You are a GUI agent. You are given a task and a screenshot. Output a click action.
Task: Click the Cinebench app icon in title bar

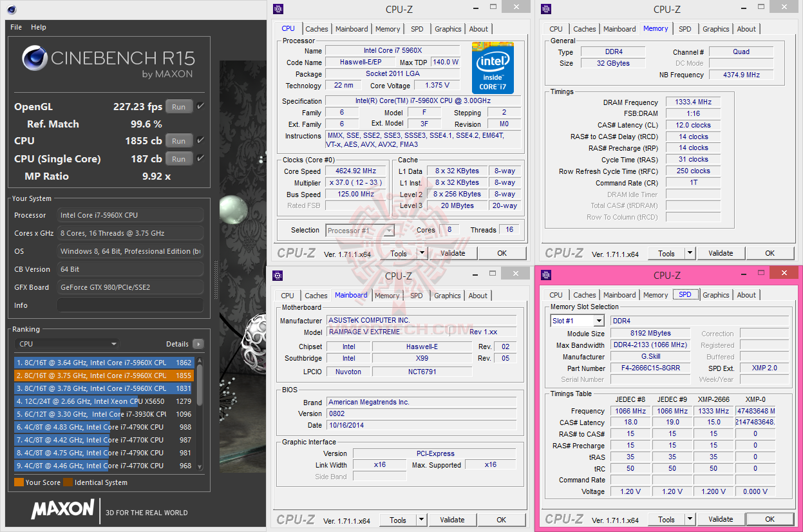pyautogui.click(x=12, y=10)
